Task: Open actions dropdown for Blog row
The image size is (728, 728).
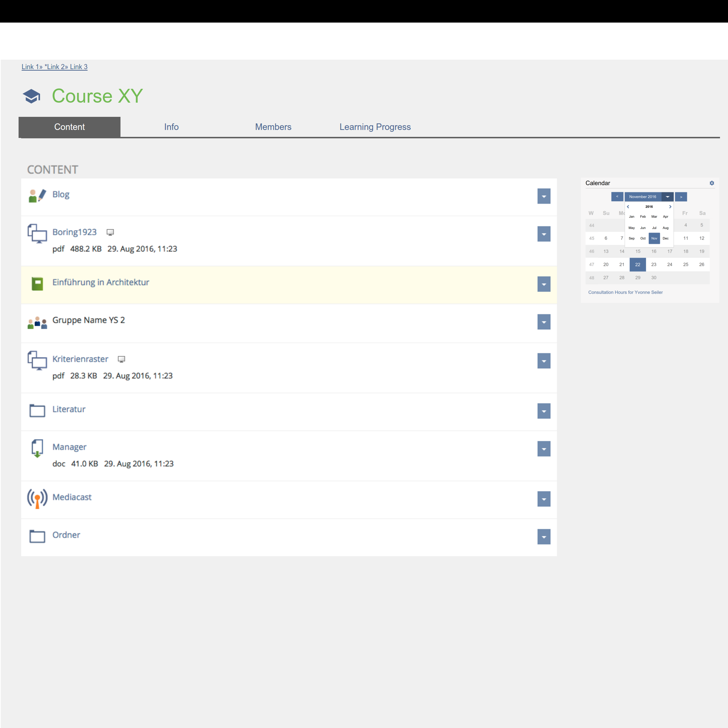Action: point(543,196)
